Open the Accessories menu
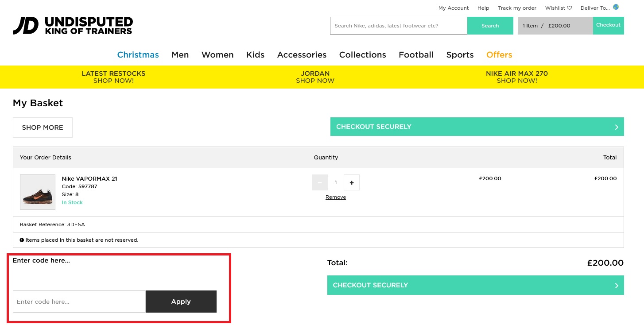Screen dimensions: 644x325 pos(302,55)
